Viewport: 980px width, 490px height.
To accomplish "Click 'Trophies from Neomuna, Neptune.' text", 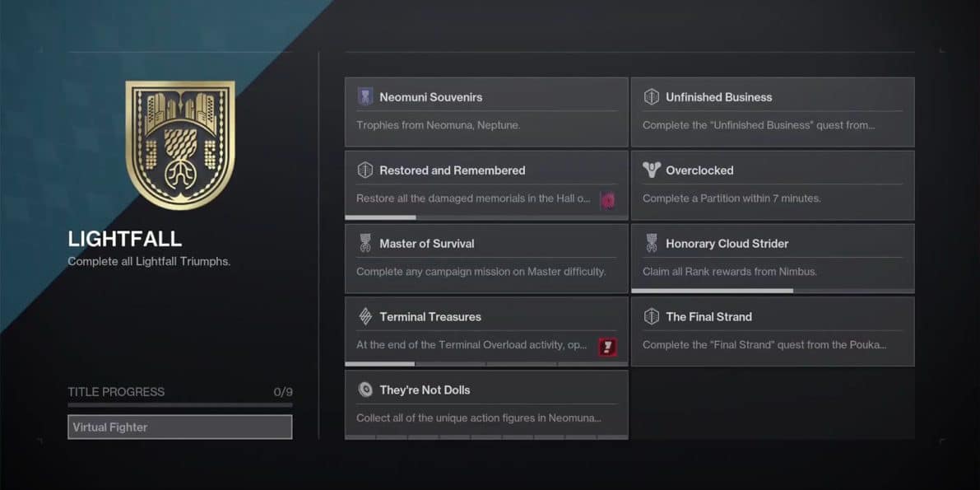I will [438, 125].
